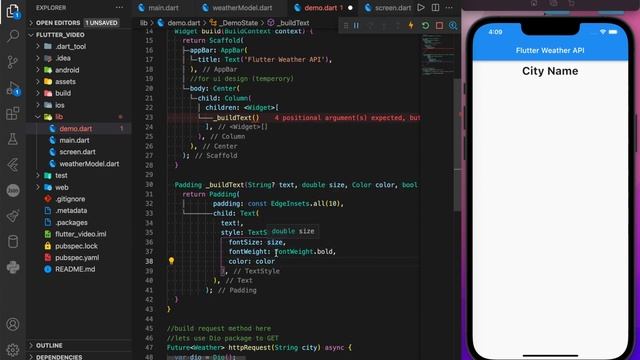
Task: Split the editor right
Action: coord(436,7)
